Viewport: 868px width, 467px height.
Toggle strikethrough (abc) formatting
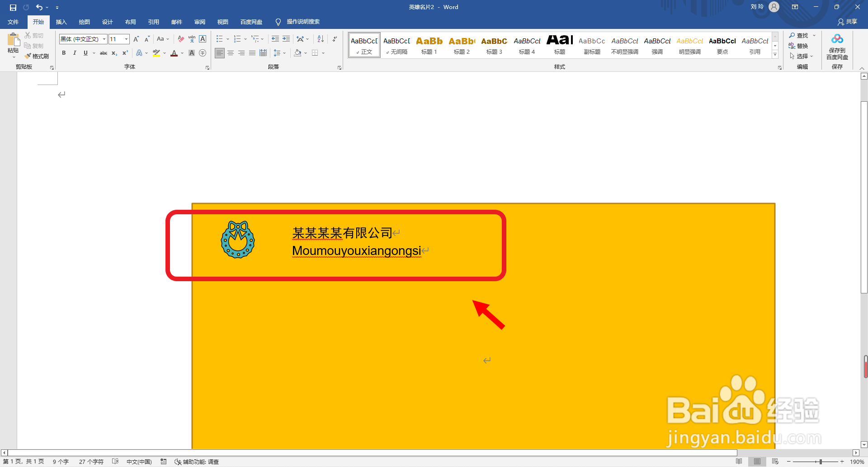click(104, 53)
